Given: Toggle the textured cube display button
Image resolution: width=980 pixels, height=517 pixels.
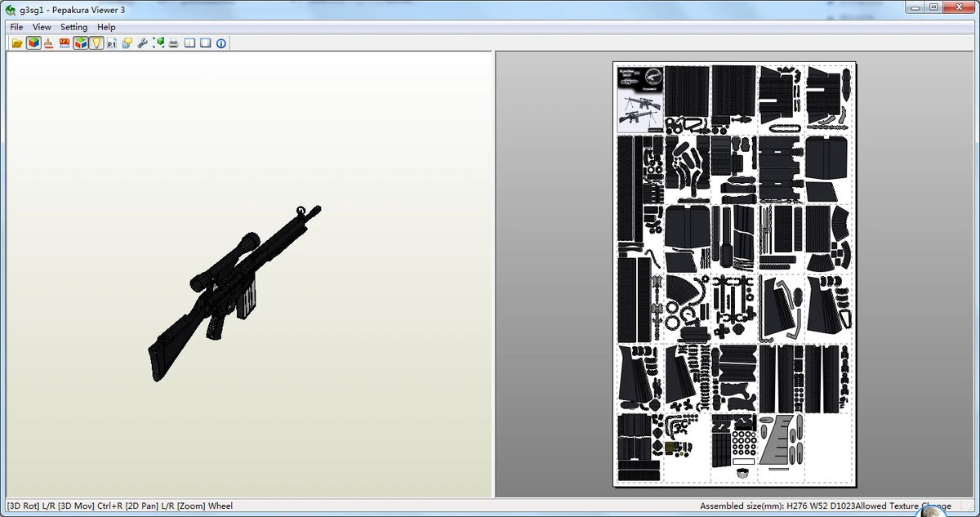Looking at the screenshot, I should point(33,43).
